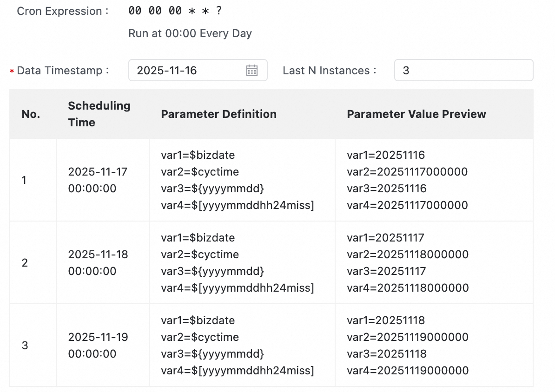Select preview value var2=20251119000000

(408, 337)
